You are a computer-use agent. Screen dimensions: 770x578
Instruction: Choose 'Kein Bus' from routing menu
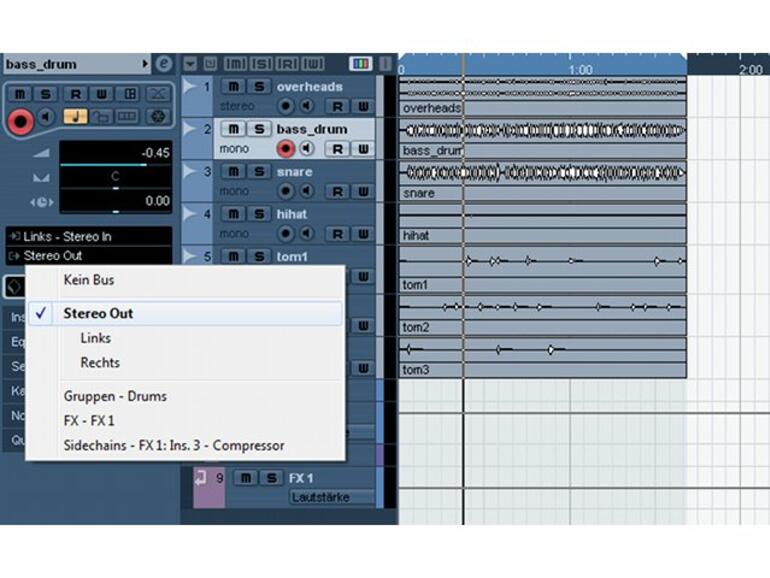click(x=89, y=280)
